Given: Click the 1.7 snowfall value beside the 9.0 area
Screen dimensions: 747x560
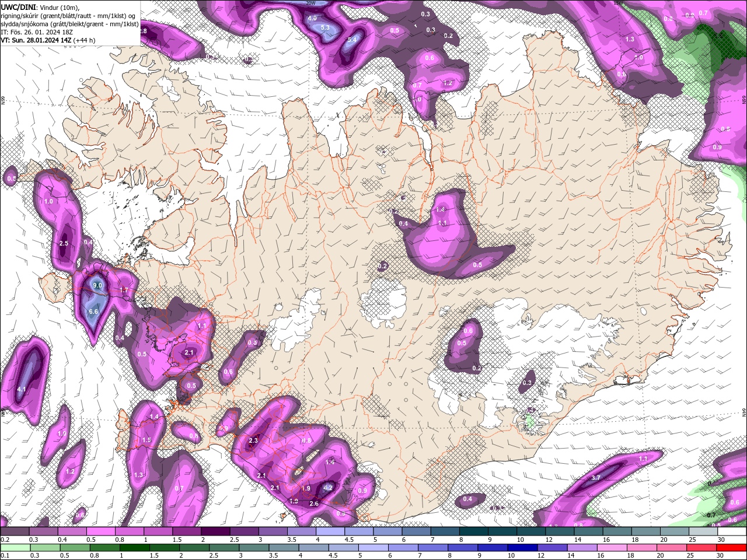Looking at the screenshot, I should (x=124, y=289).
